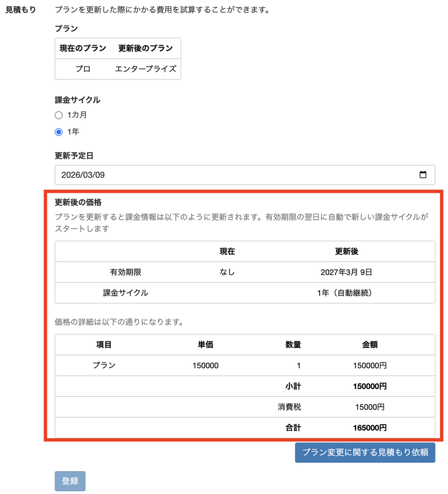Click the 合計 amount 165000円

[x=370, y=427]
